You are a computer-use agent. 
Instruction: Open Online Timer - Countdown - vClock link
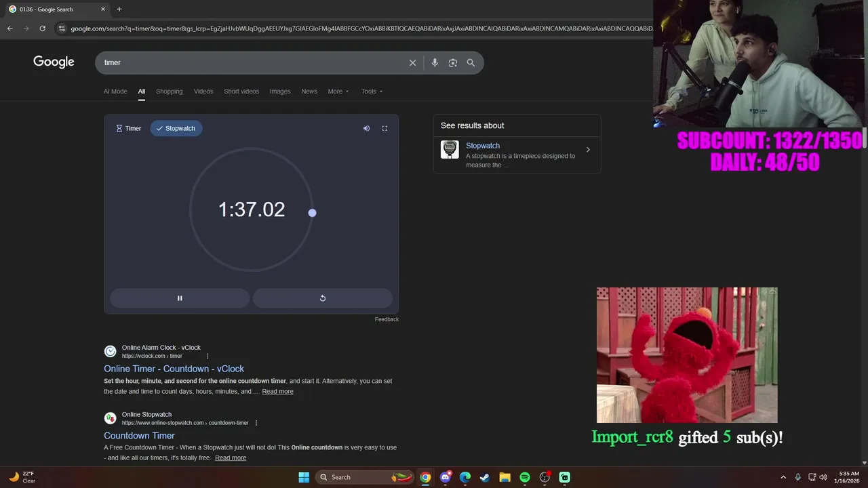pyautogui.click(x=174, y=369)
